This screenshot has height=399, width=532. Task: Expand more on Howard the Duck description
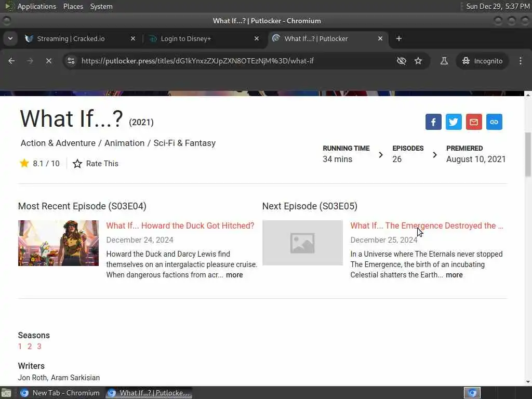234,275
